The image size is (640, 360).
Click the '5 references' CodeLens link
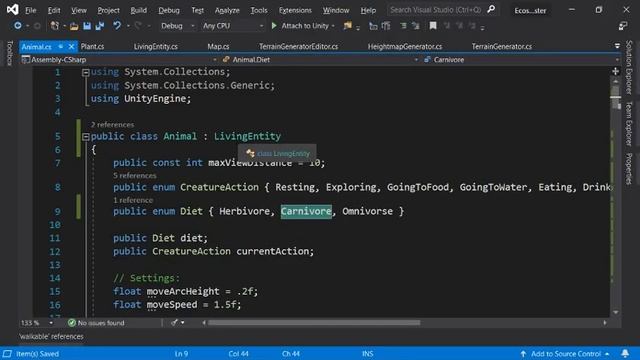coord(135,176)
